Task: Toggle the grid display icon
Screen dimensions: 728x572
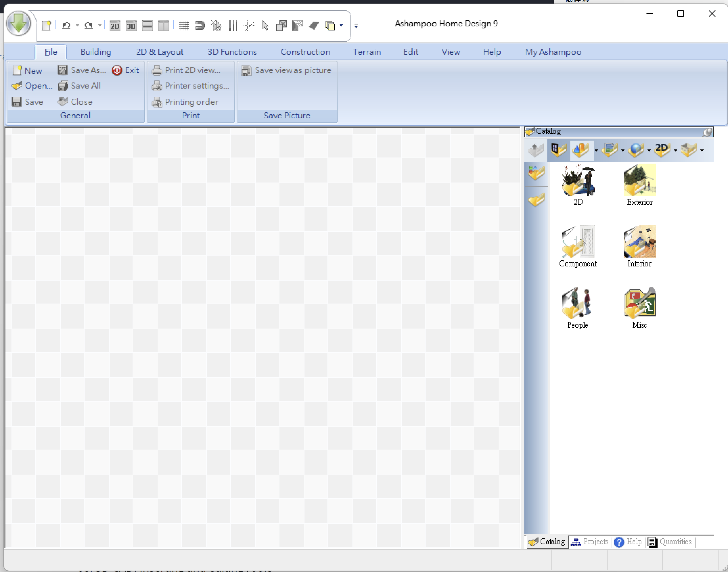Action: 184,26
